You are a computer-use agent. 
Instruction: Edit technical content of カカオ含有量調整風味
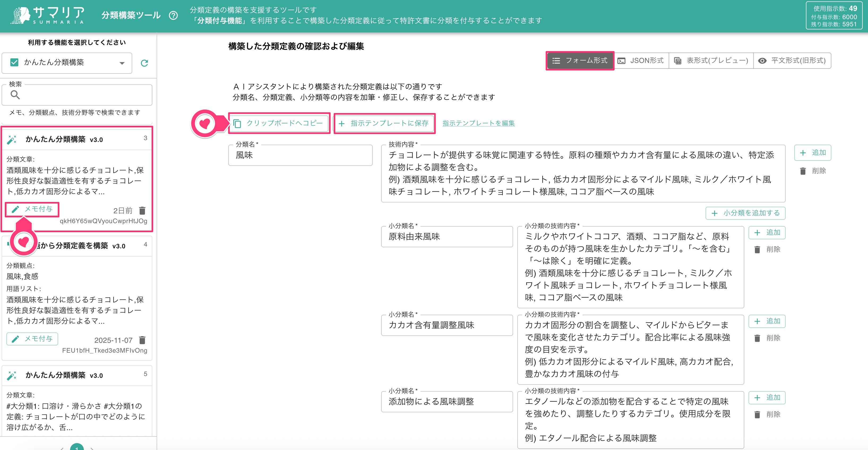click(630, 350)
